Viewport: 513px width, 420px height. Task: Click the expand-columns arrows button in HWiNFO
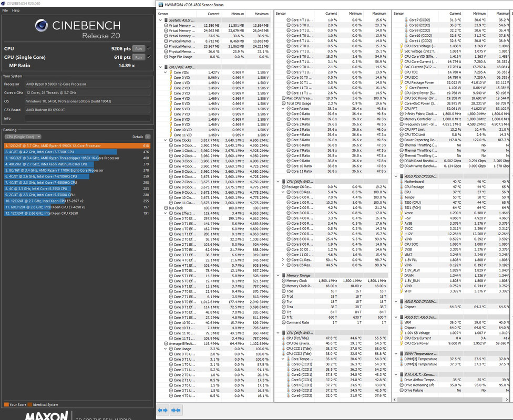[162, 410]
